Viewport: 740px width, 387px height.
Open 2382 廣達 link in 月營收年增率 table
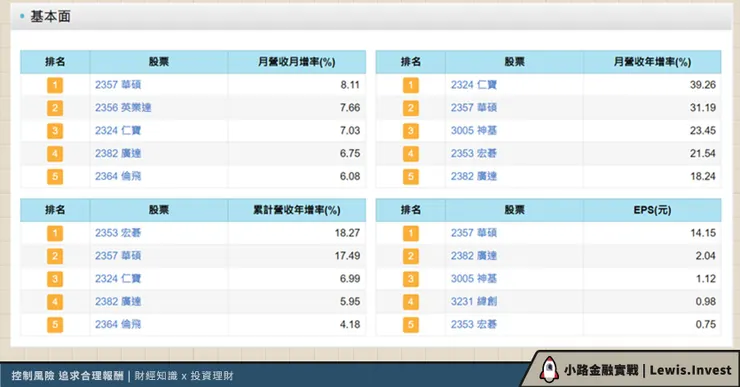(x=474, y=177)
